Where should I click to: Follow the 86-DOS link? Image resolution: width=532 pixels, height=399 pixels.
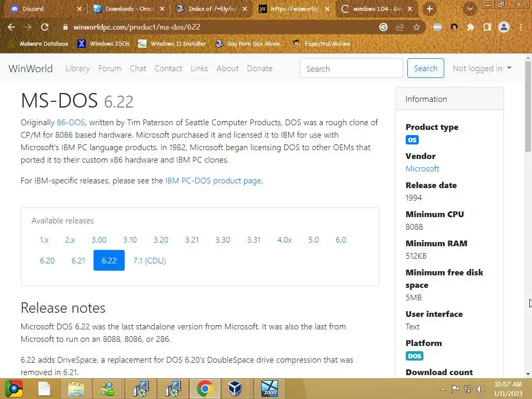point(71,123)
